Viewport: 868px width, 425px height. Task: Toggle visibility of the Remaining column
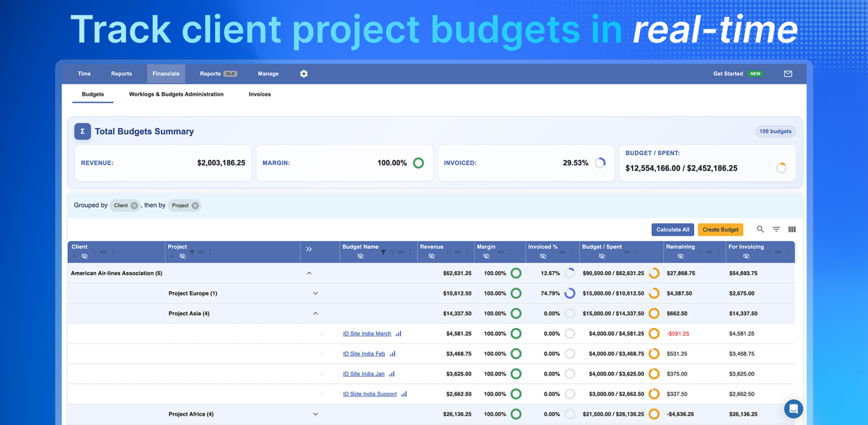(680, 256)
